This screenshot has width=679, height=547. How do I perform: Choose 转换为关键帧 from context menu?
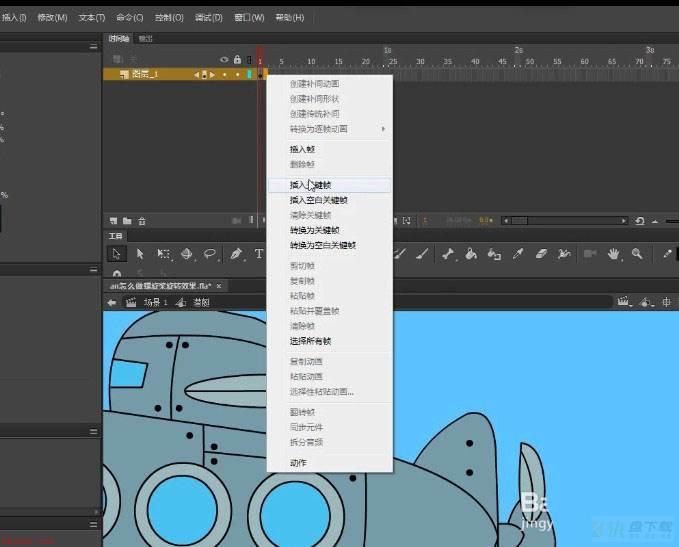click(330, 230)
